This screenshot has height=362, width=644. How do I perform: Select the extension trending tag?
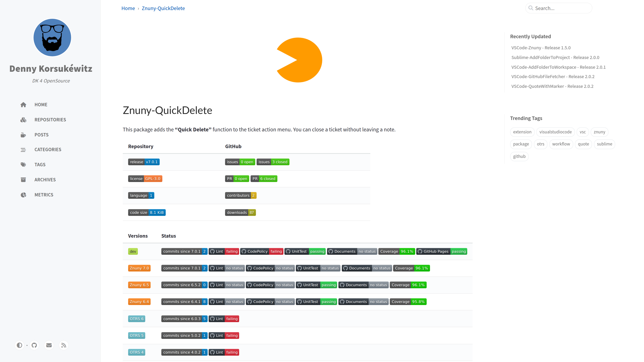[522, 132]
